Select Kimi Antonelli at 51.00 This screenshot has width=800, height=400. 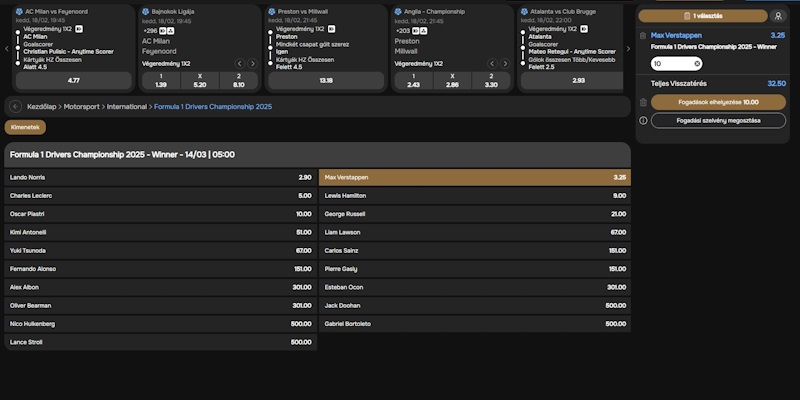[x=161, y=233]
